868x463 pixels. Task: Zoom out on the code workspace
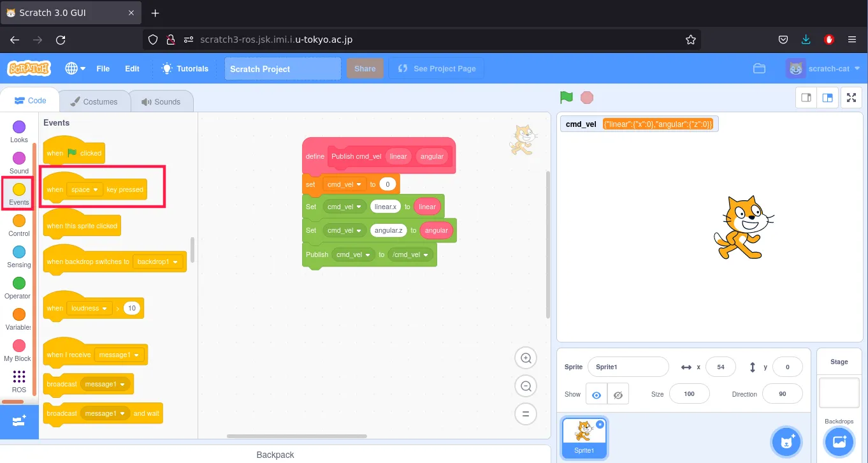pos(526,386)
